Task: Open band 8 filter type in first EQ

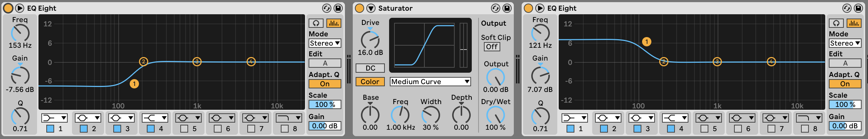Action: [x=289, y=118]
